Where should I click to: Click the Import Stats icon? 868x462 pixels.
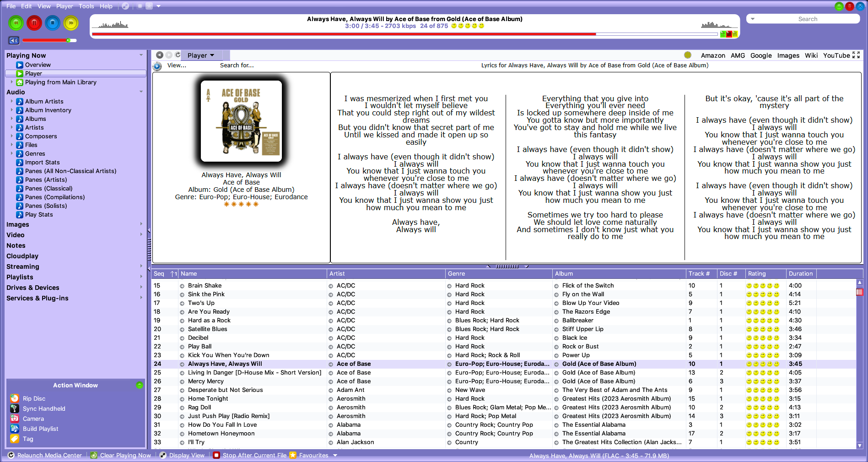tap(20, 163)
